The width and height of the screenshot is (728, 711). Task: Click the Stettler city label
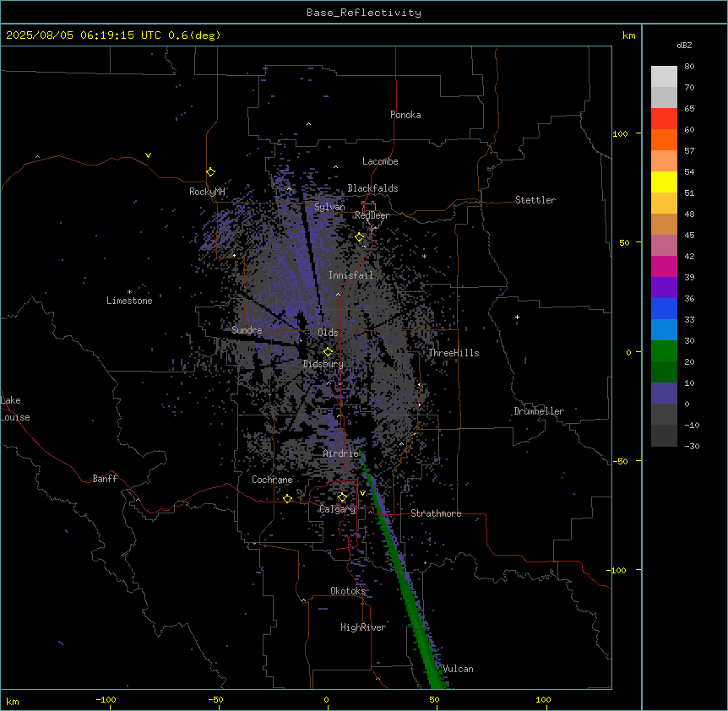pos(535,200)
